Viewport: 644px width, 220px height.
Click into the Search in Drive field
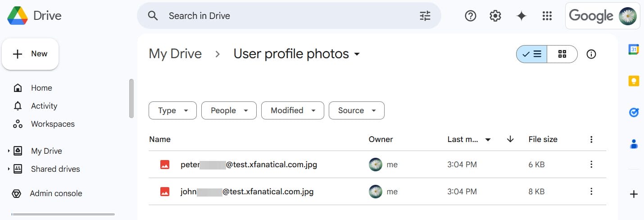(x=288, y=16)
